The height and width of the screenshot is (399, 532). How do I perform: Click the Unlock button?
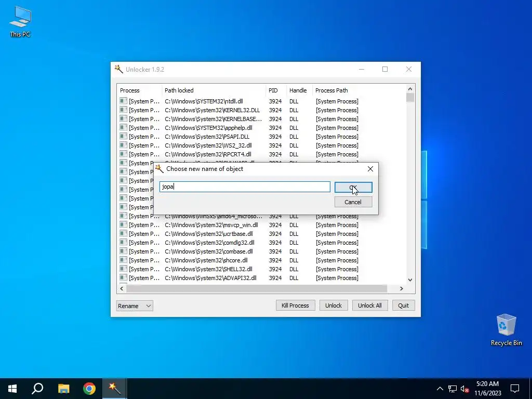pyautogui.click(x=334, y=305)
